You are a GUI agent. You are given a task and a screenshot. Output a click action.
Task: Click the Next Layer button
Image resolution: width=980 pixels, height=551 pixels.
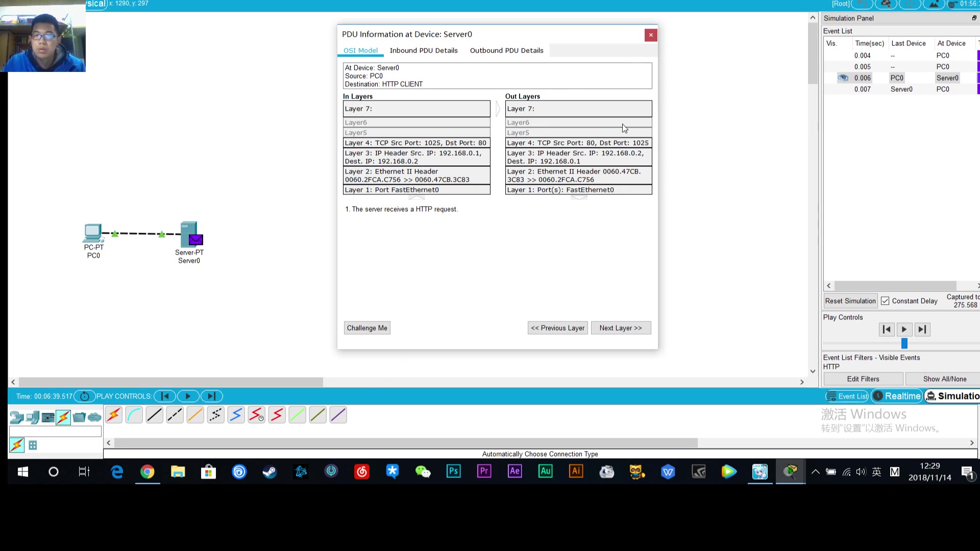620,328
